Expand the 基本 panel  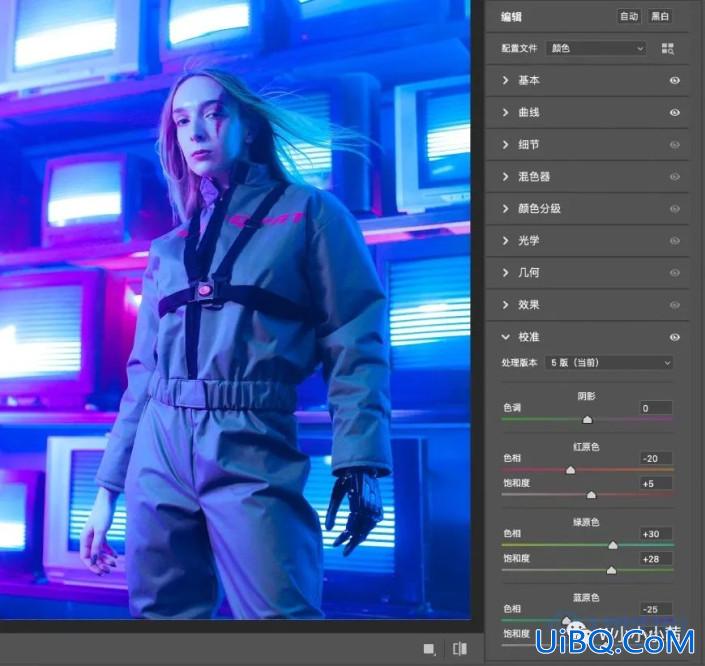(x=505, y=80)
